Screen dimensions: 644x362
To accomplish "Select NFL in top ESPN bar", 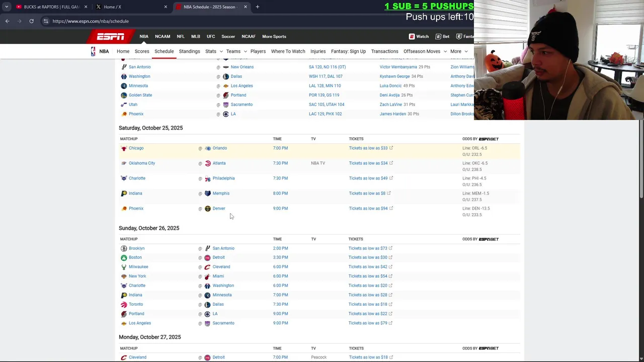I will coord(181,36).
